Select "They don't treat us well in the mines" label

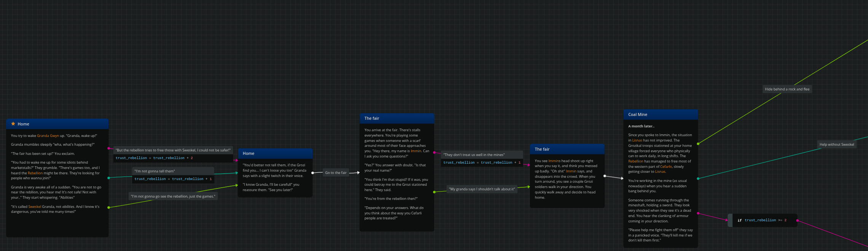pyautogui.click(x=474, y=155)
